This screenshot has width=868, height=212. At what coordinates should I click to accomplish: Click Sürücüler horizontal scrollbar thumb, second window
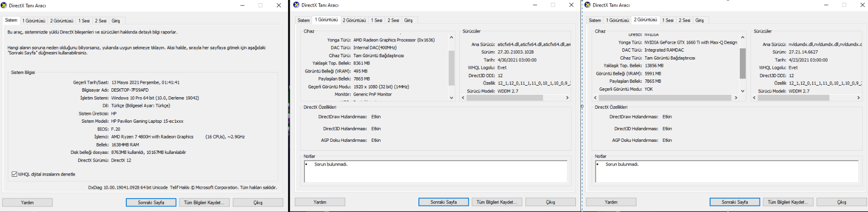[505, 98]
